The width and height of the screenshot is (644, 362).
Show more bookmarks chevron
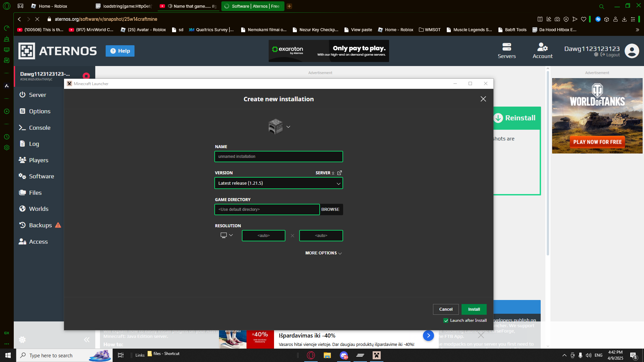(x=637, y=30)
